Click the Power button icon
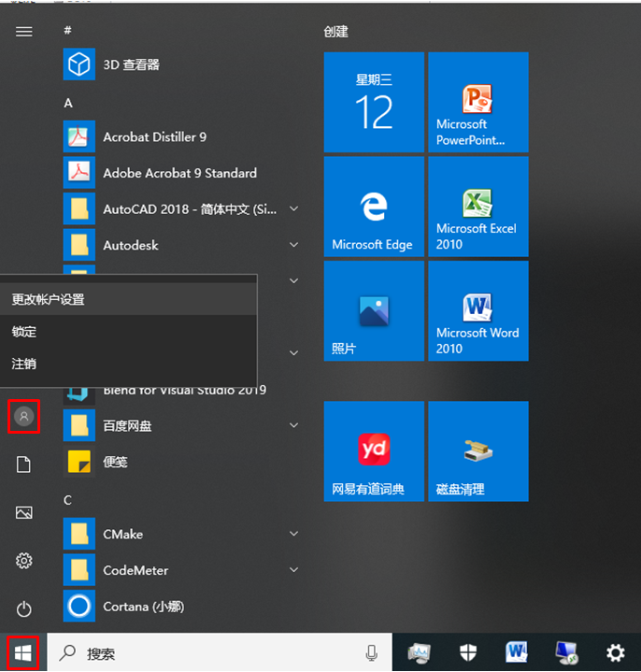Screen dimensions: 641x672 (x=24, y=609)
